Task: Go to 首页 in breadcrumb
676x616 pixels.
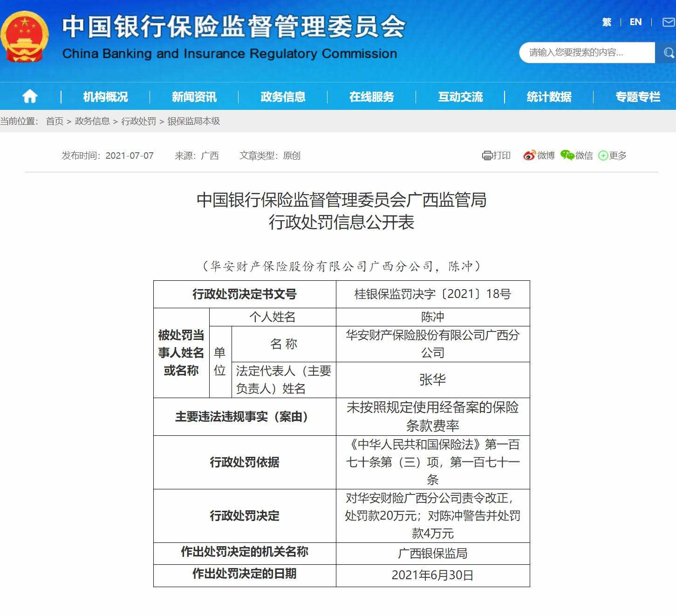Action: click(x=55, y=121)
